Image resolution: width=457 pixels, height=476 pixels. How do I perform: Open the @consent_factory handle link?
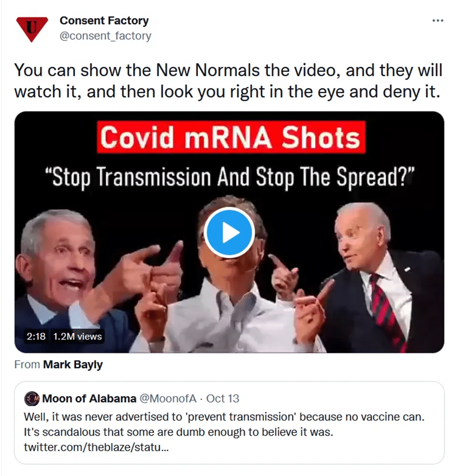click(x=105, y=36)
